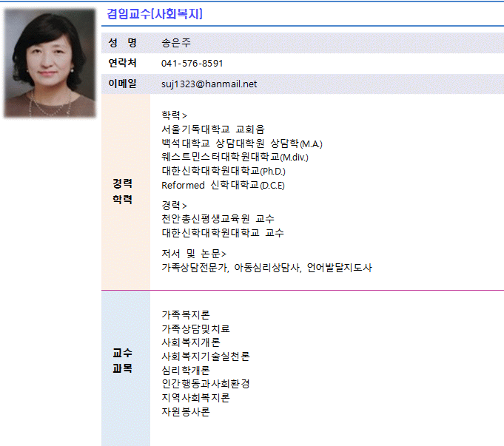This screenshot has width=504, height=446.
Task: Select line Reformed 신학대학교(D.C.E)
Action: point(223,185)
